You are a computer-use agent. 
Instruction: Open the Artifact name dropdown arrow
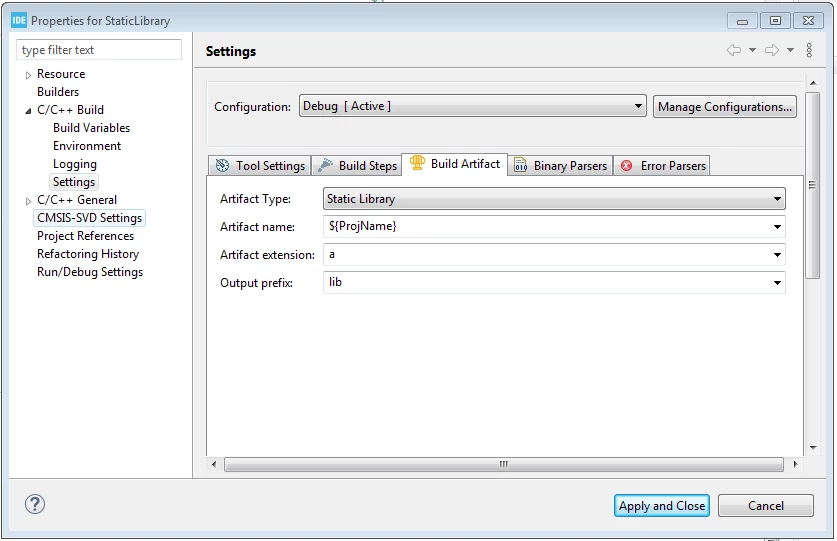pos(777,227)
